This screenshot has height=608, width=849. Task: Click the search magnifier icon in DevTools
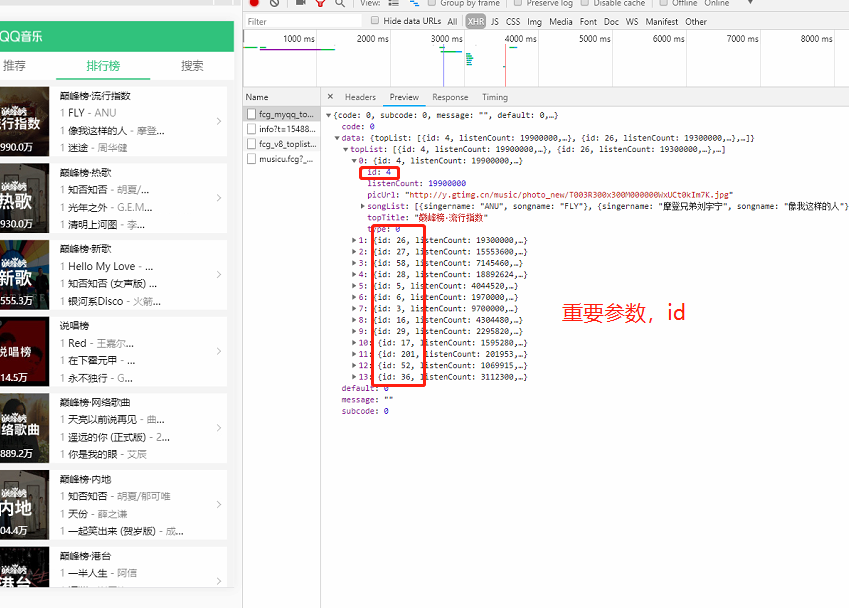tap(339, 3)
